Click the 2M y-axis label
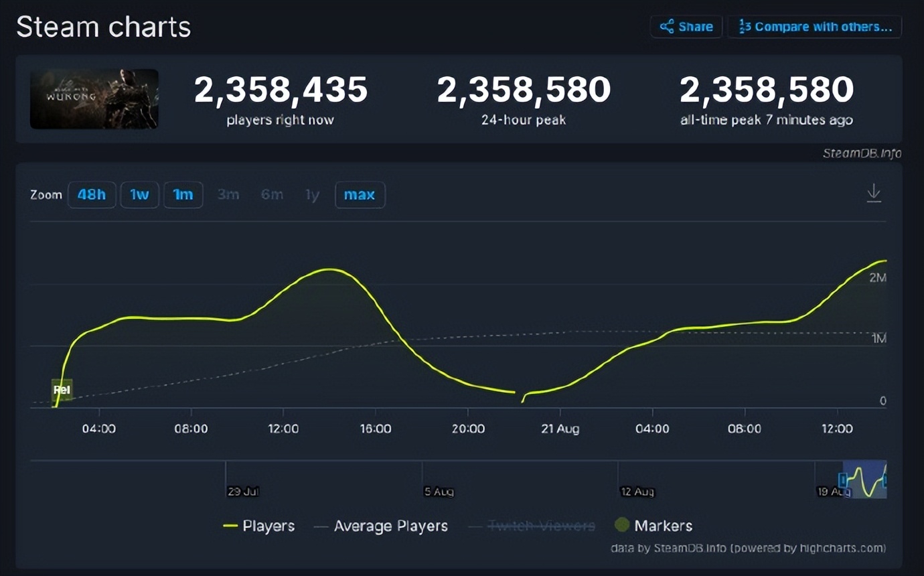 click(878, 277)
